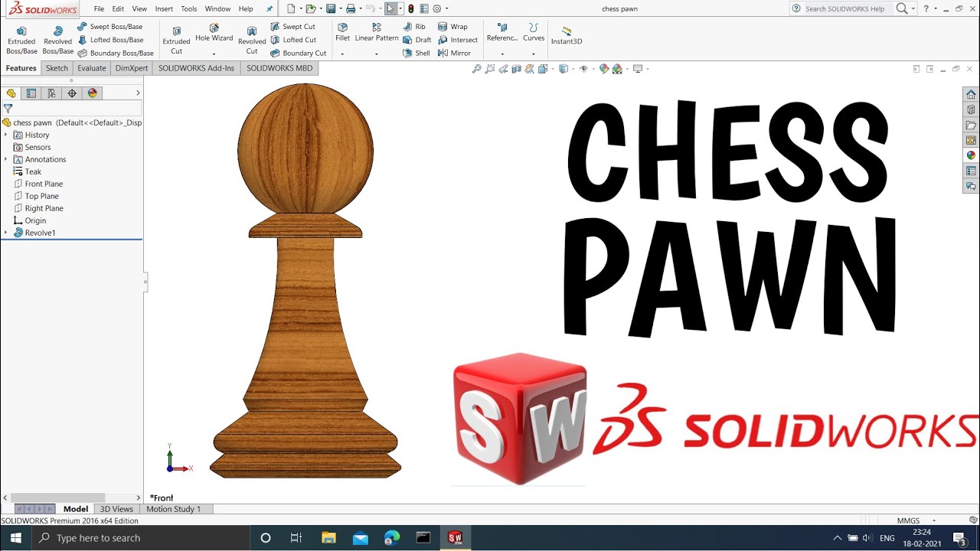Open the Hole Wizard dropdown arrow
The width and height of the screenshot is (980, 551).
[214, 54]
